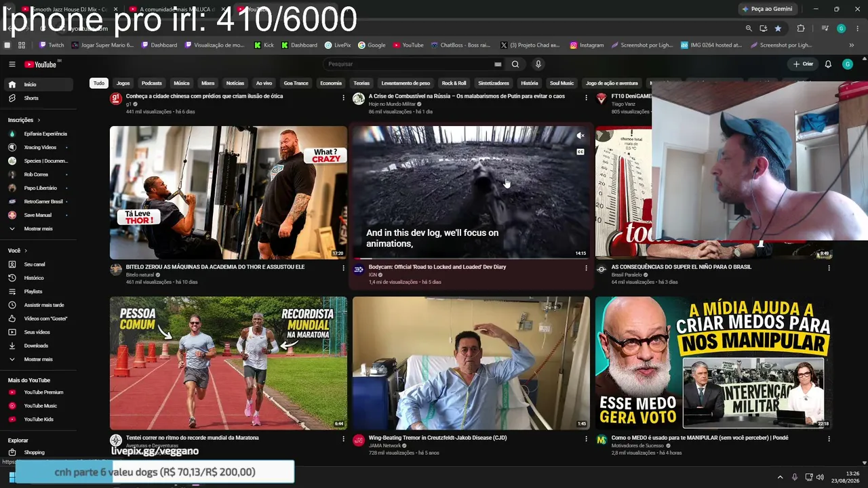
Task: Click the Peça ao Gemini button
Action: (x=768, y=9)
